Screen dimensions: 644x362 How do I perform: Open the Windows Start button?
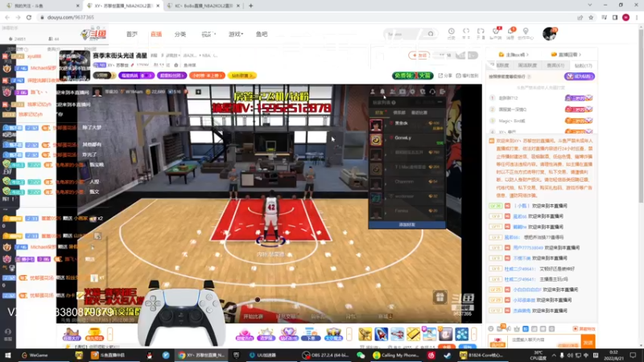click(x=7, y=355)
